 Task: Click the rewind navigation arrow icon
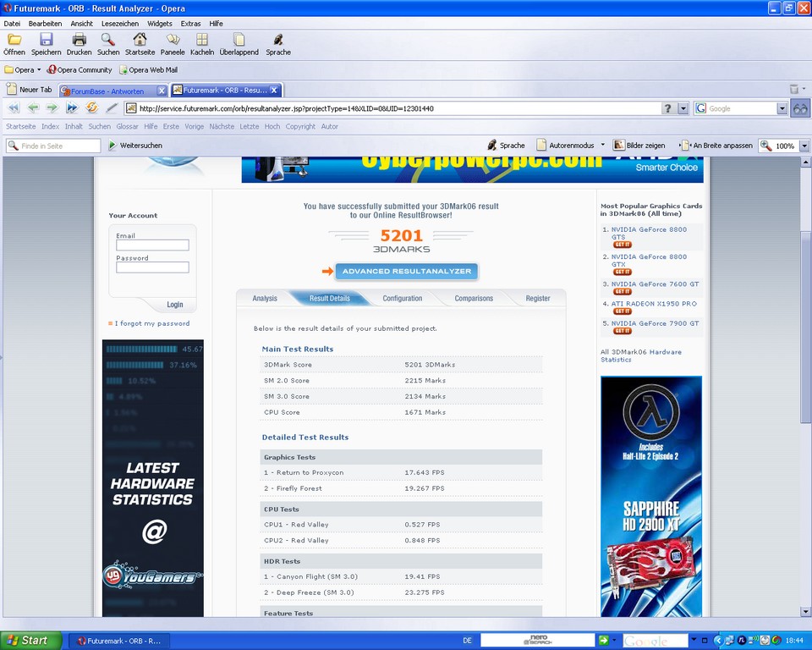pyautogui.click(x=14, y=107)
